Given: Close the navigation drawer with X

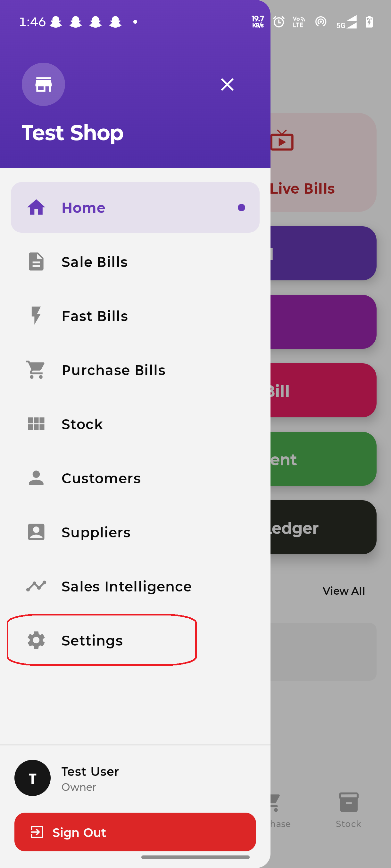Looking at the screenshot, I should pyautogui.click(x=227, y=84).
